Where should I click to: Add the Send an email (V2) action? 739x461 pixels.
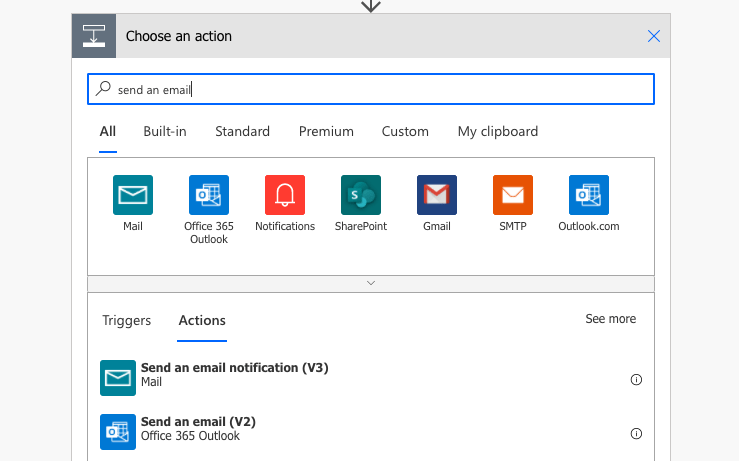point(371,432)
